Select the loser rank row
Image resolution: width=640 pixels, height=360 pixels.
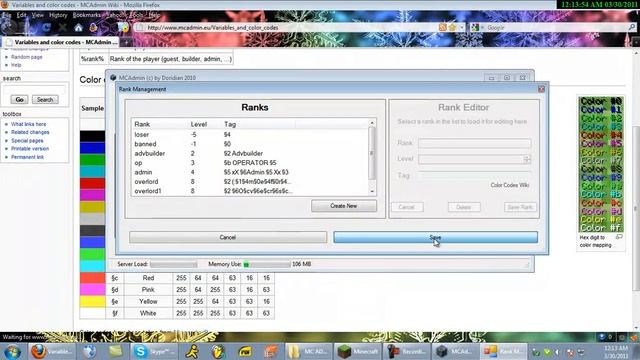coord(250,134)
